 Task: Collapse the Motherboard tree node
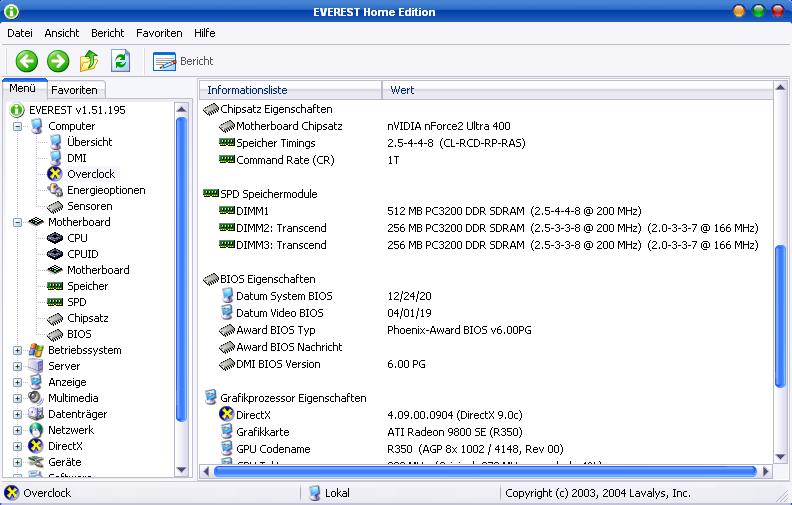tap(17, 222)
